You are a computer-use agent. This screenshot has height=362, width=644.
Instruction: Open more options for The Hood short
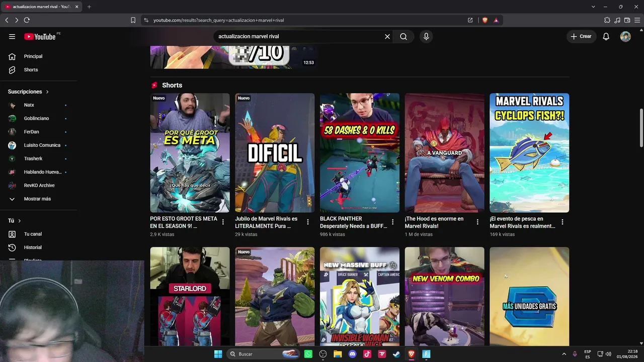[477, 222]
